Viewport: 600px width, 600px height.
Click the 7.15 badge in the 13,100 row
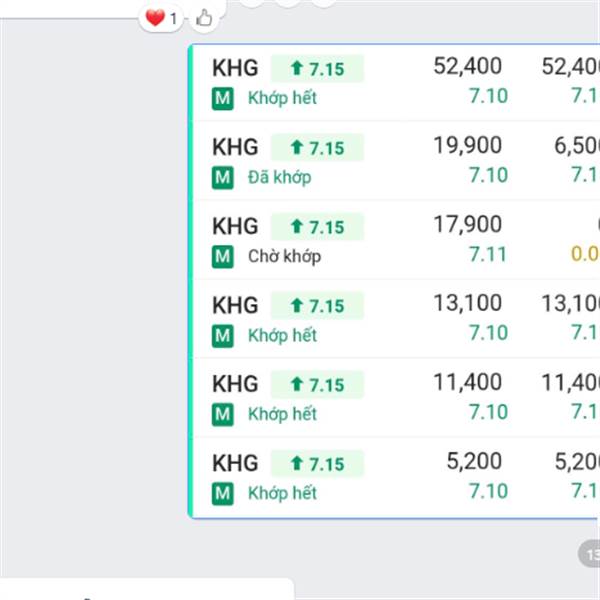point(317,305)
